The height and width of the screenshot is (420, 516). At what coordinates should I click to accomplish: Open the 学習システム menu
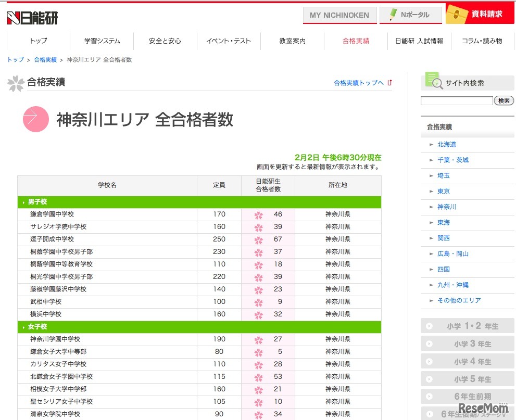pos(102,40)
